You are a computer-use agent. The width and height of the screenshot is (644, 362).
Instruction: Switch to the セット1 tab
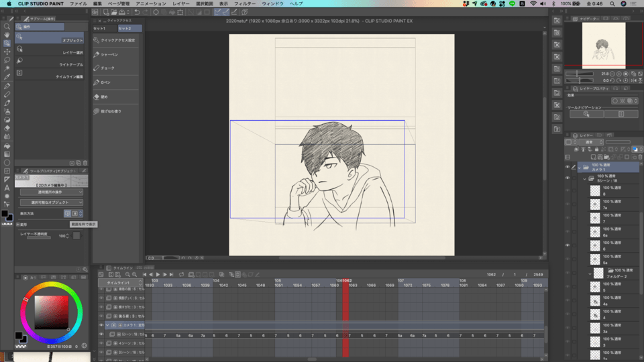click(99, 29)
